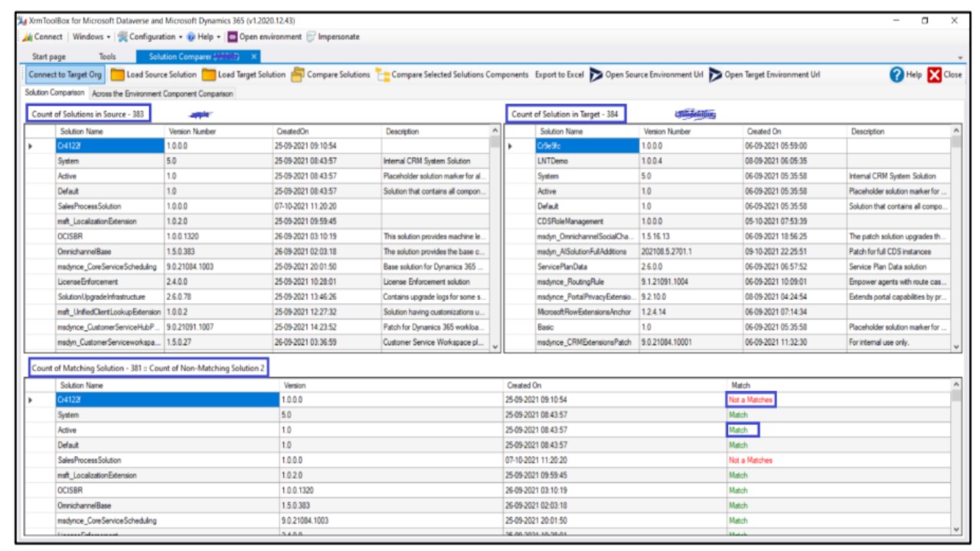
Task: Click Load Source Solution
Action: [x=154, y=75]
